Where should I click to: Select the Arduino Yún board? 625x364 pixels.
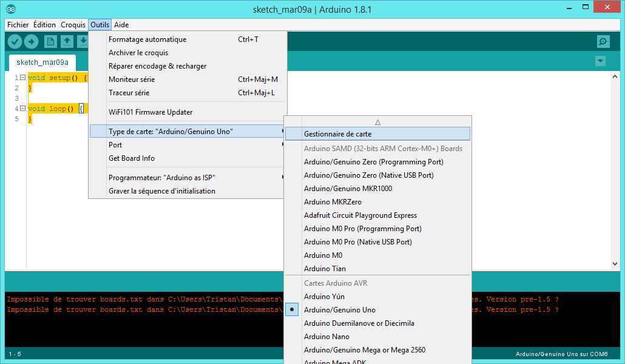click(x=377, y=296)
